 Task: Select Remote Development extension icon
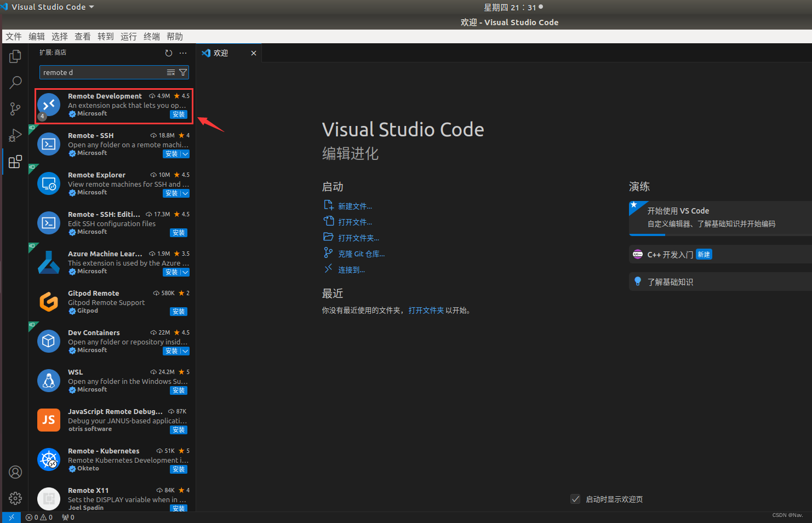click(x=49, y=105)
